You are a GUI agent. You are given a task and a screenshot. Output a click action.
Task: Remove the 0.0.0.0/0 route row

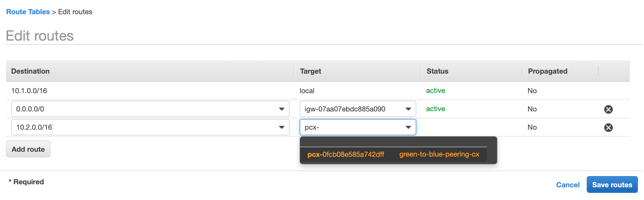[608, 109]
